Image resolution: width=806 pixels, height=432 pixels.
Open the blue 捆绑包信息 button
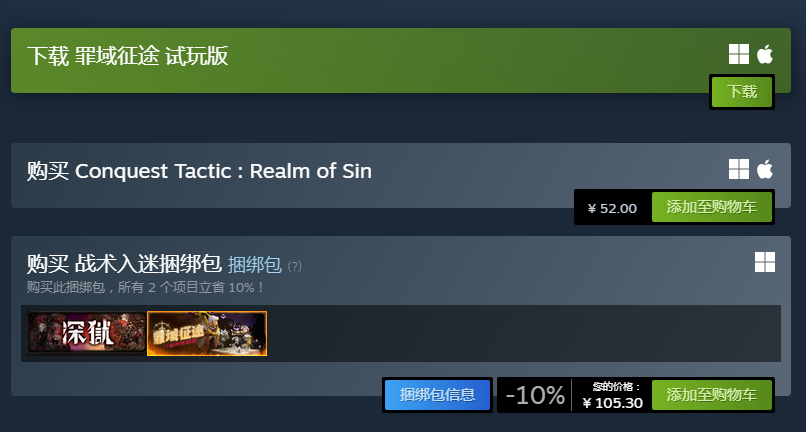(x=437, y=395)
